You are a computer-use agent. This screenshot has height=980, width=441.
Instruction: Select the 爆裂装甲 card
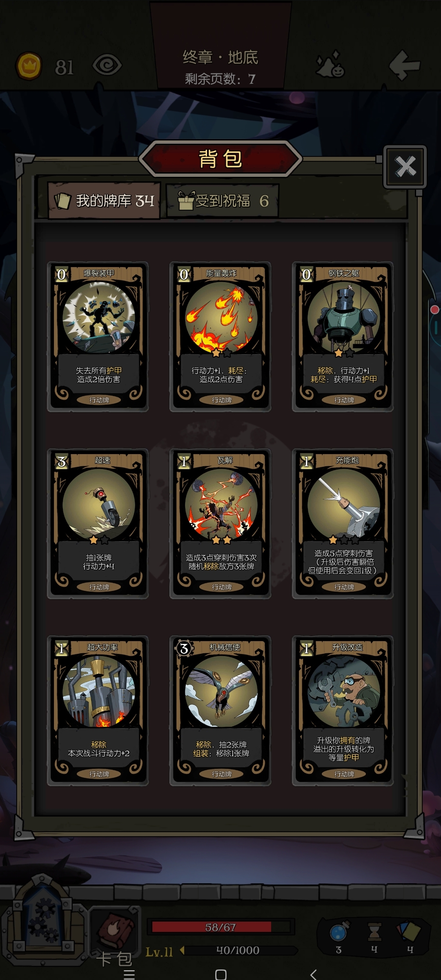(98, 336)
